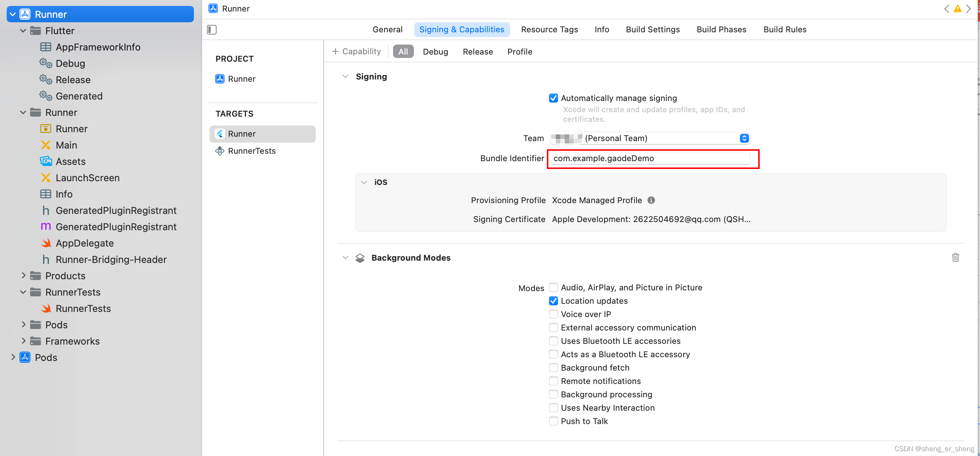Select RunnerTests target
This screenshot has height=456, width=980.
(x=252, y=151)
